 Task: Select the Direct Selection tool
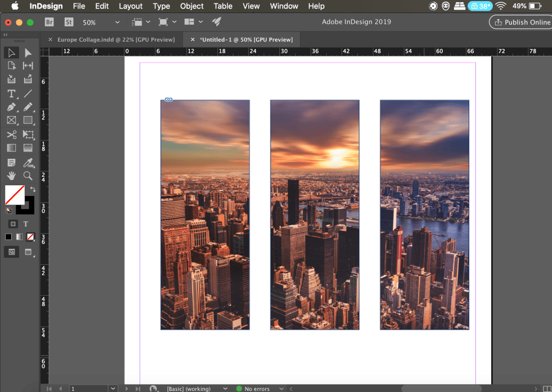click(28, 53)
